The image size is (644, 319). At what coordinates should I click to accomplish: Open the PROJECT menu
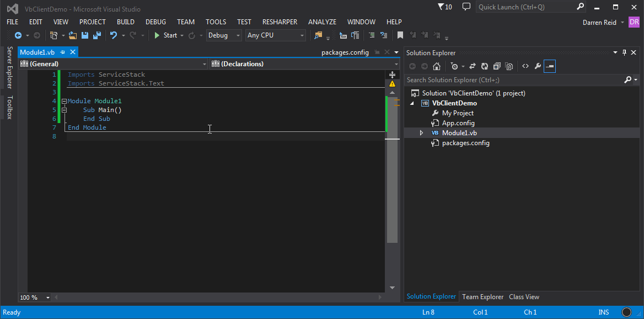pos(93,22)
